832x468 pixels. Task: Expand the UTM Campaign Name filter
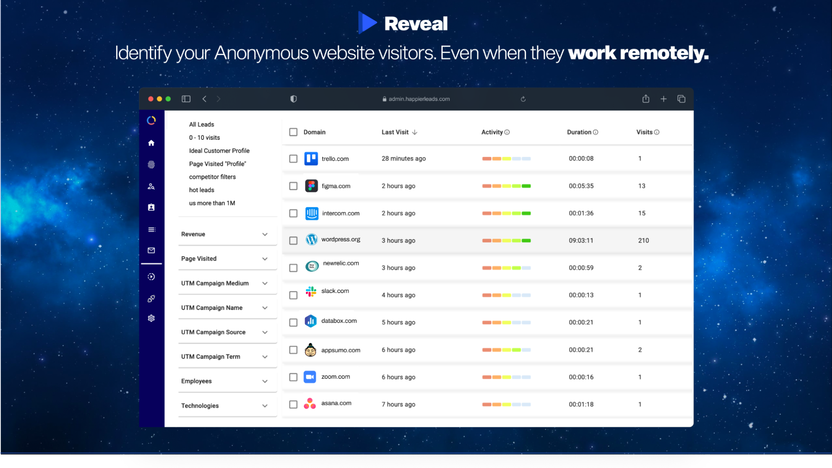pos(227,307)
